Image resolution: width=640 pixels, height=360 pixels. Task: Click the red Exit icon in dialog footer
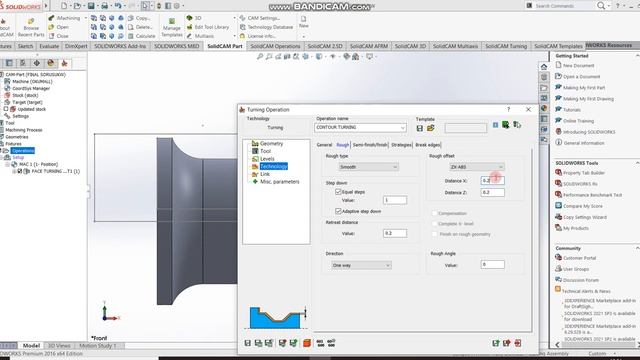518,343
